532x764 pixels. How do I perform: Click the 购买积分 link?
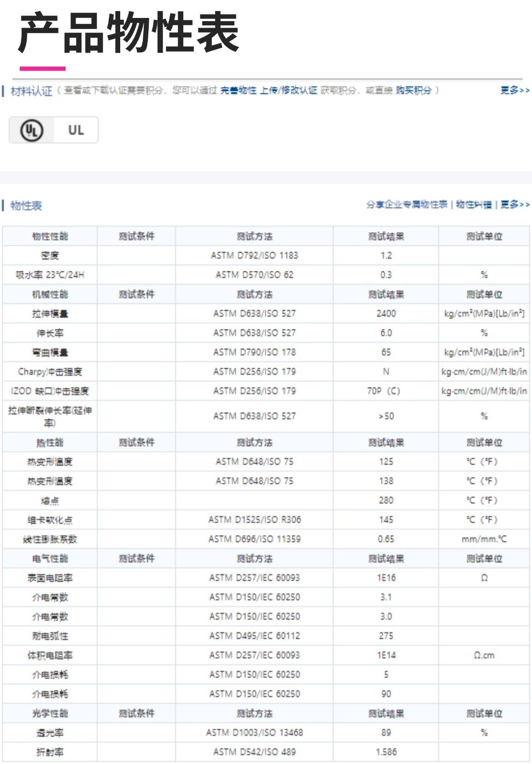click(x=414, y=90)
